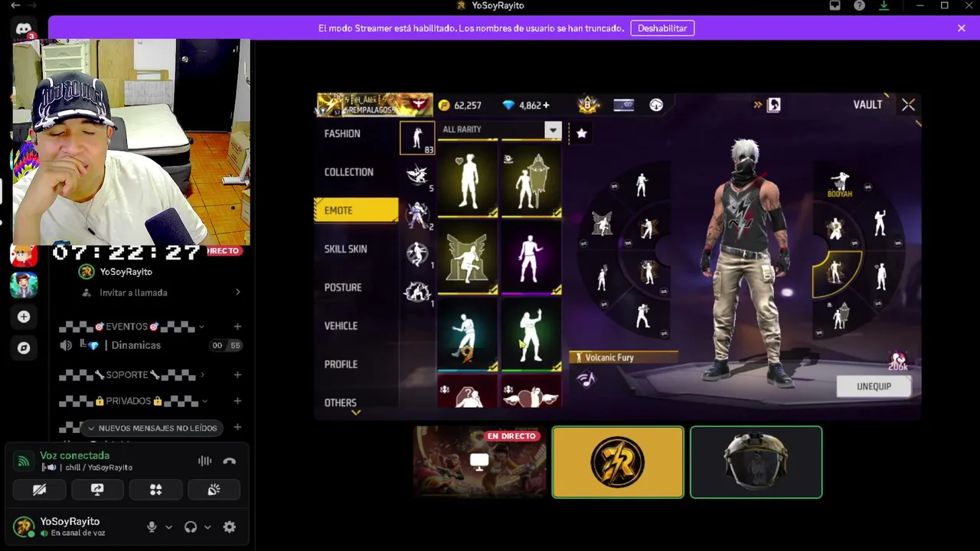The width and height of the screenshot is (980, 551).
Task: Add diamonds with the plus next to 4,862
Action: coord(546,105)
